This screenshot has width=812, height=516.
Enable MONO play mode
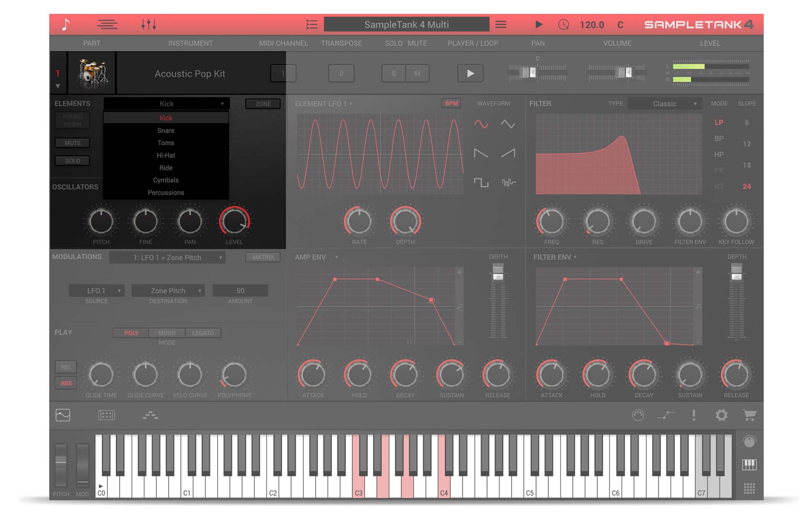tap(167, 333)
